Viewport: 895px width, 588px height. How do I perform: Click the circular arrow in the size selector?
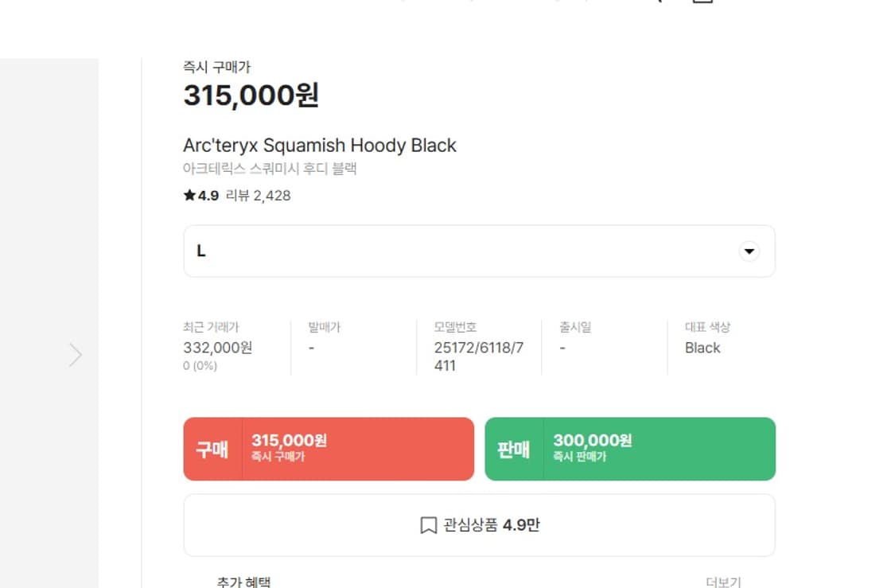point(749,251)
